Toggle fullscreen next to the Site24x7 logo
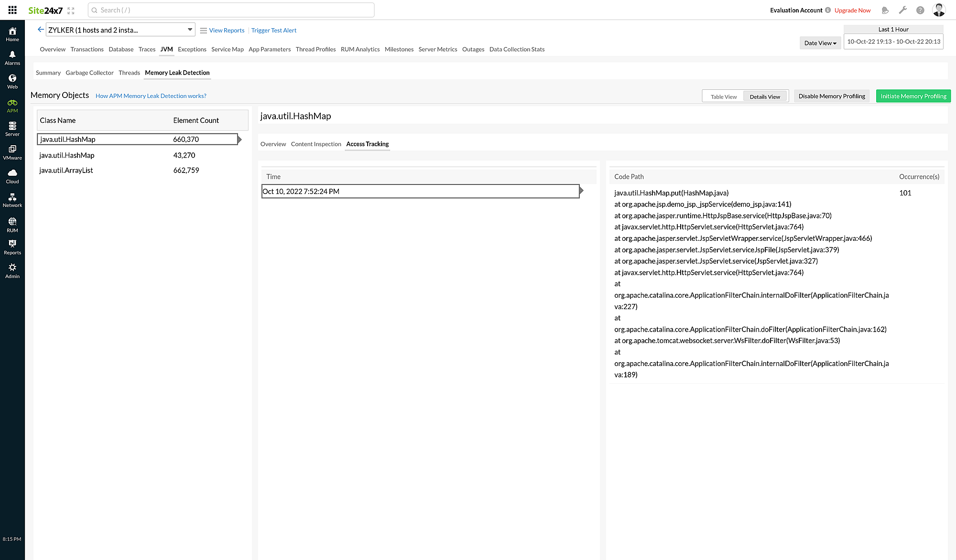This screenshot has height=560, width=956. tap(71, 10)
